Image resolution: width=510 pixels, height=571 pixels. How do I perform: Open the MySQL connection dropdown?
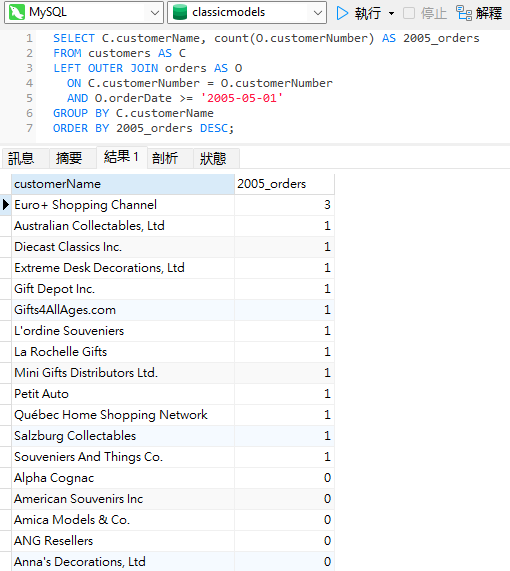point(84,13)
